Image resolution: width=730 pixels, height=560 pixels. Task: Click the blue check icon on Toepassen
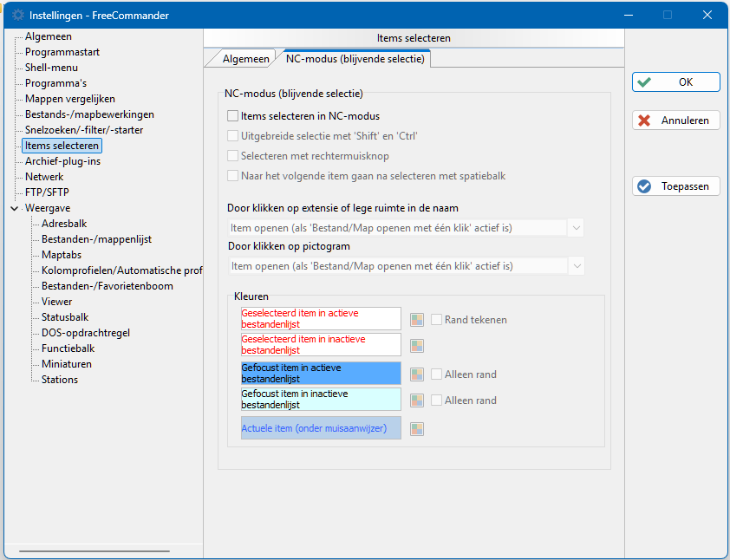pyautogui.click(x=644, y=186)
